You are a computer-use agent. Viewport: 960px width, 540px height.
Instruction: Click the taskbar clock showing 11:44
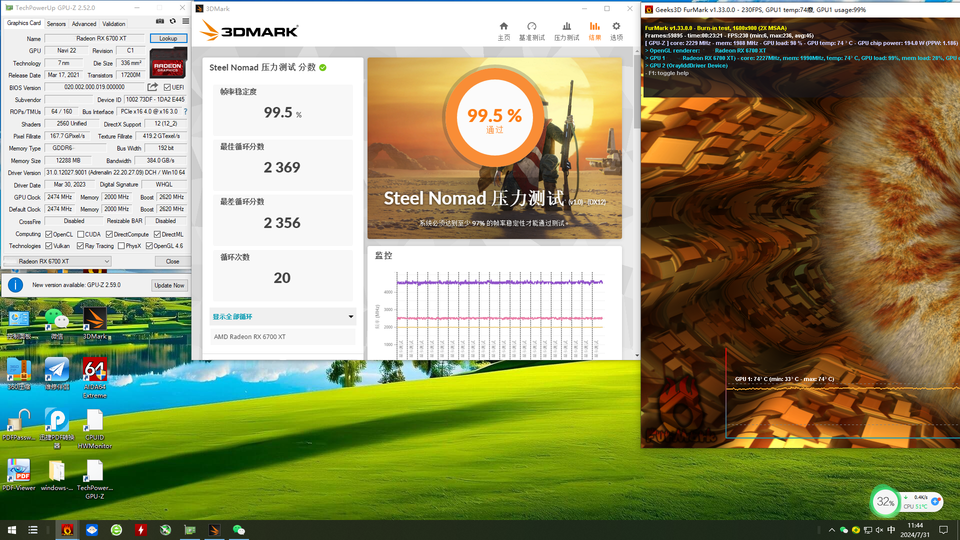915,530
